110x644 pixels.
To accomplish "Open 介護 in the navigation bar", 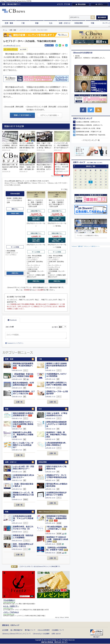I will [23, 23].
